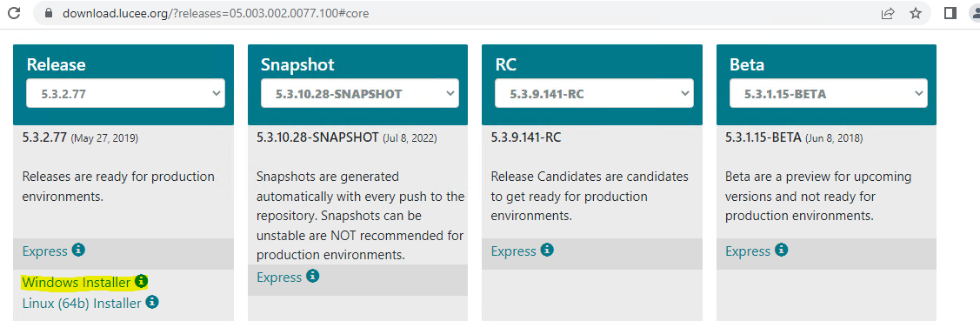Bookmark this page with the star icon
The width and height of the screenshot is (980, 321).
click(x=916, y=13)
